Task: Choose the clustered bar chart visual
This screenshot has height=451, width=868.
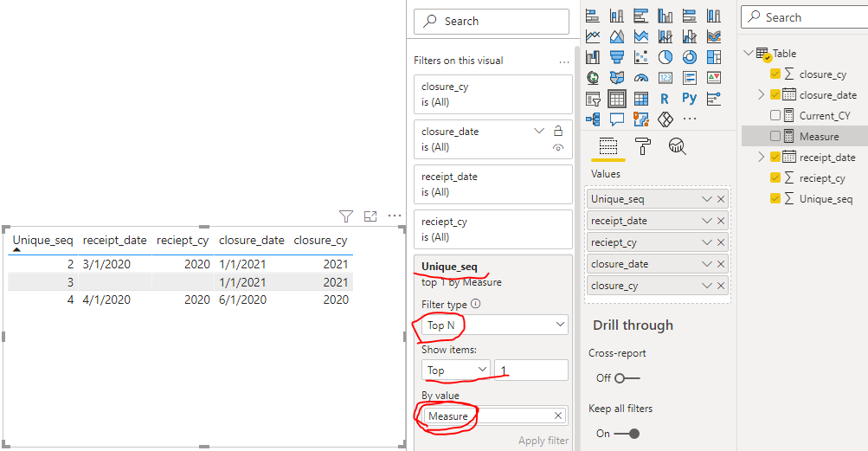Action: [641, 16]
